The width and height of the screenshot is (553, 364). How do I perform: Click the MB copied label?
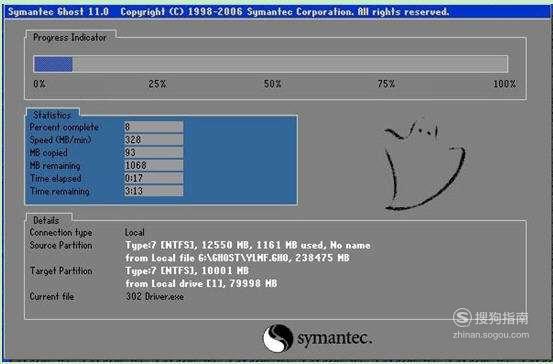click(48, 153)
